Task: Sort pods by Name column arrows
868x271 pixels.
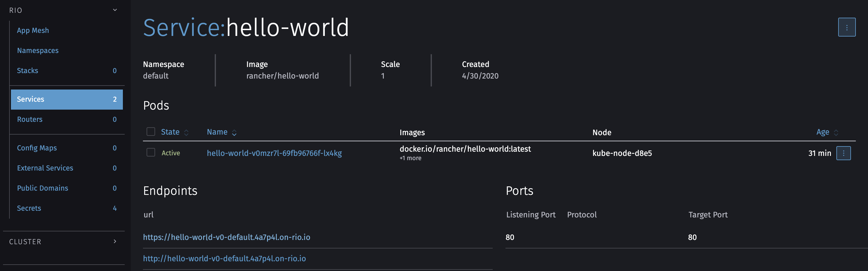Action: 234,133
